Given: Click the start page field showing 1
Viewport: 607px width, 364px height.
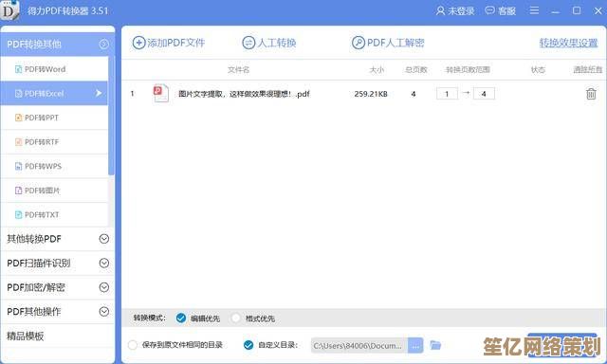Looking at the screenshot, I should 447,94.
